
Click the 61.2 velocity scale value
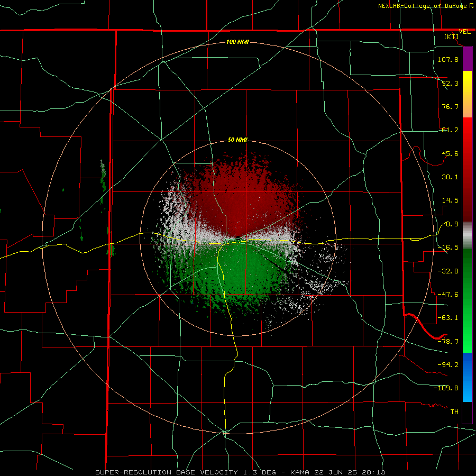click(450, 130)
